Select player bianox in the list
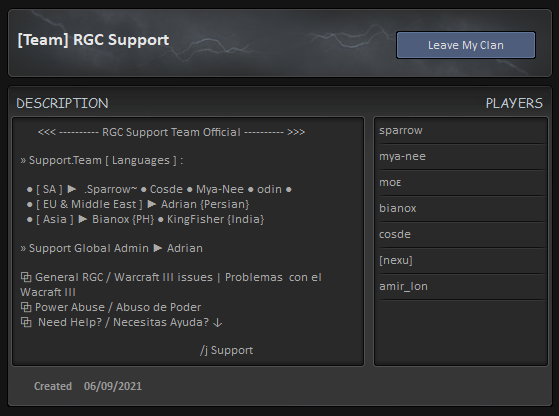559x416 pixels. click(x=462, y=209)
